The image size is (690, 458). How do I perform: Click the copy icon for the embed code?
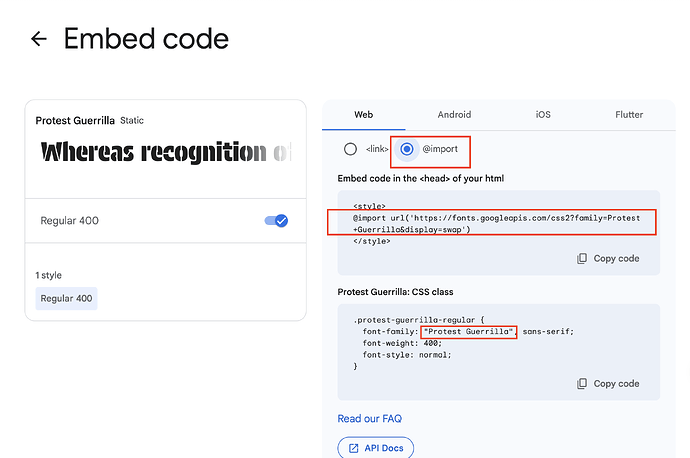(582, 258)
